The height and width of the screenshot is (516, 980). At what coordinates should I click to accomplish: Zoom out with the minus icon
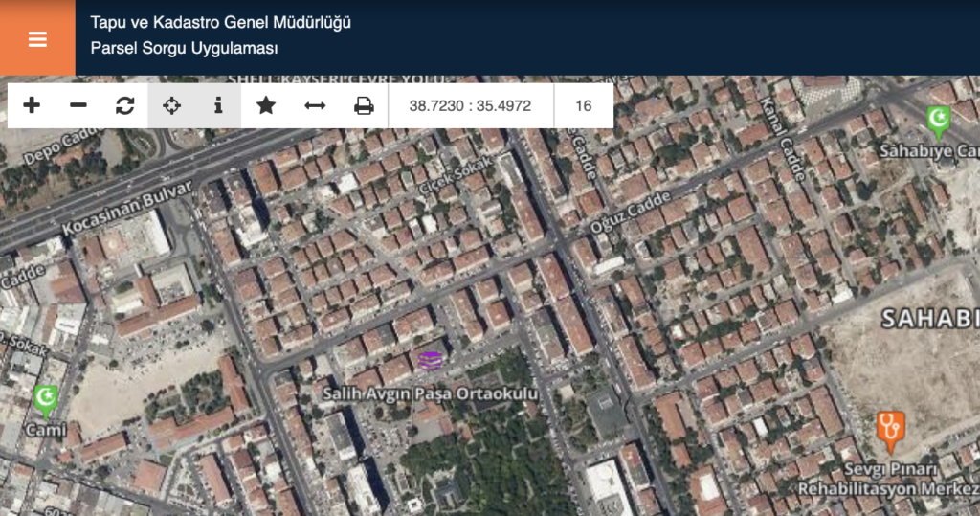click(x=78, y=105)
